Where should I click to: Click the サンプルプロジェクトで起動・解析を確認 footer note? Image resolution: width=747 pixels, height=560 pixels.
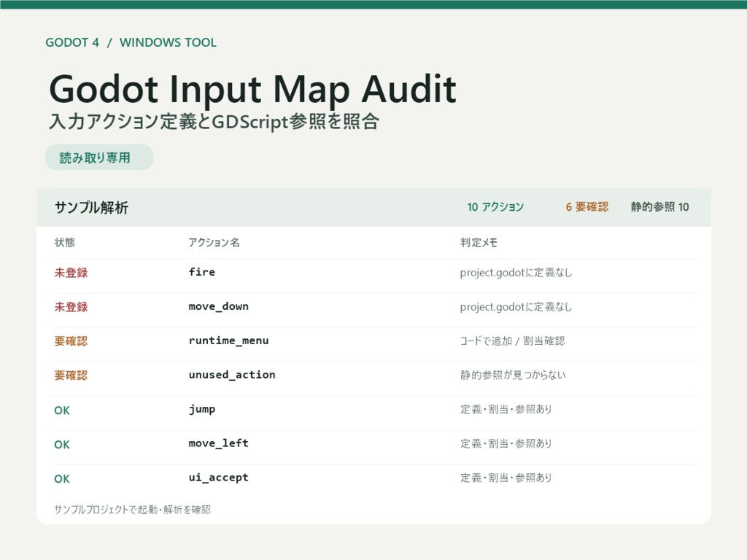[x=133, y=510]
